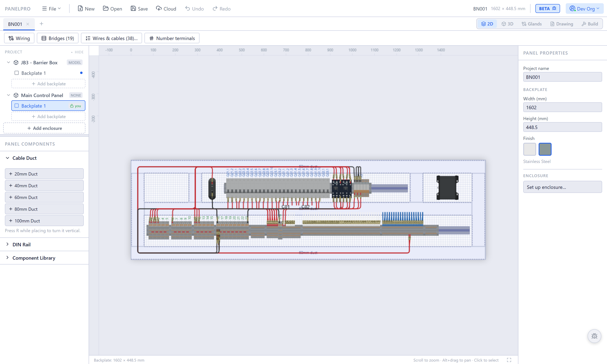Click the Save disk icon
607x364 pixels.
[x=133, y=8]
